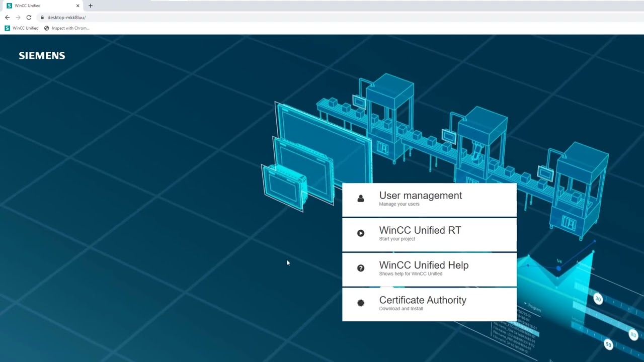Click the WinCC Unified bookmark favicon
Viewport: 644px width, 362px height.
click(x=7, y=28)
